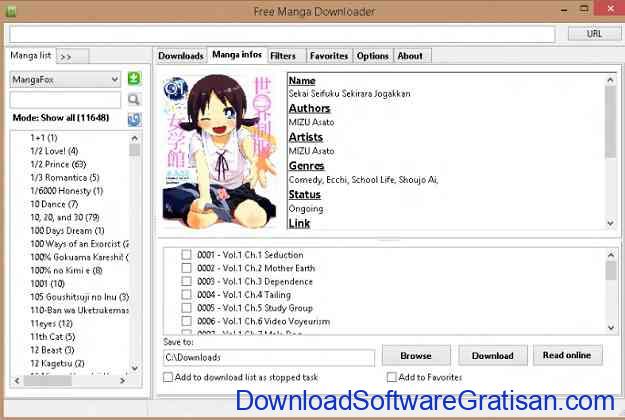
Task: Click the Link heading in manga info
Action: coord(299,224)
